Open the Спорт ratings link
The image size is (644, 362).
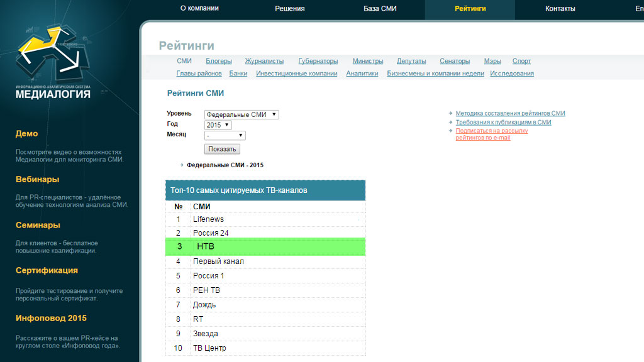[521, 61]
